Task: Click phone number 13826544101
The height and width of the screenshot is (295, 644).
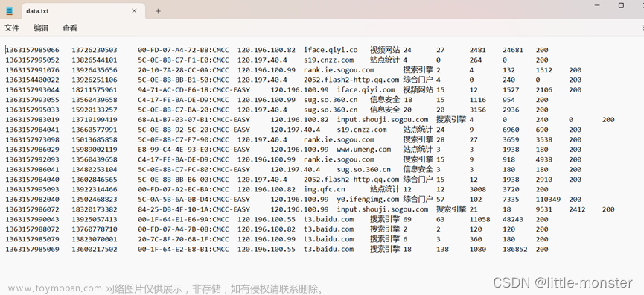Action: (x=95, y=60)
